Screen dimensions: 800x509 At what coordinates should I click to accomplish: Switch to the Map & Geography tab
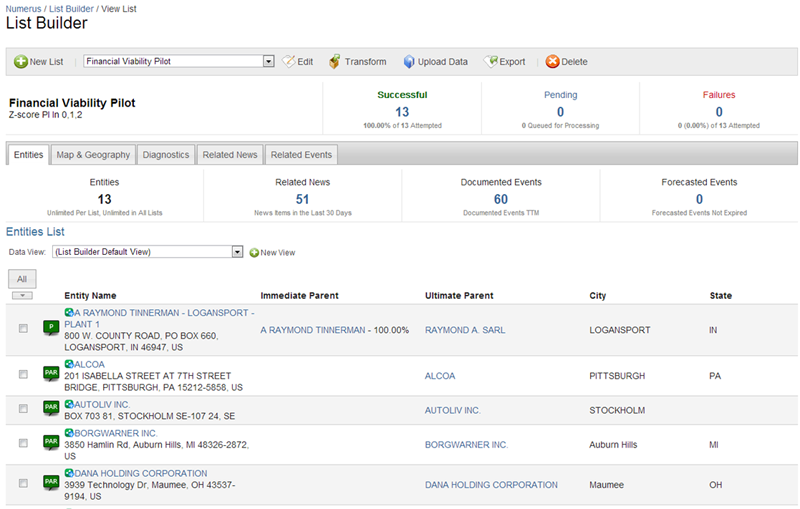coord(93,155)
